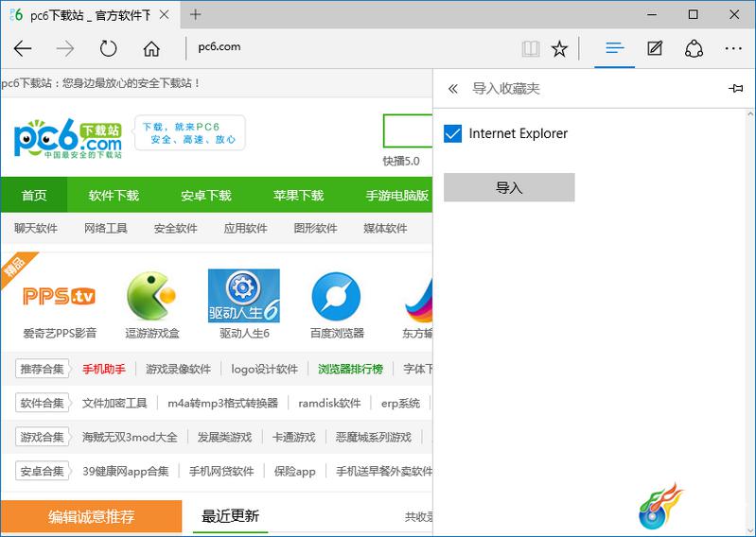Close the pc6下载站 tab
The width and height of the screenshot is (756, 537).
tap(164, 15)
